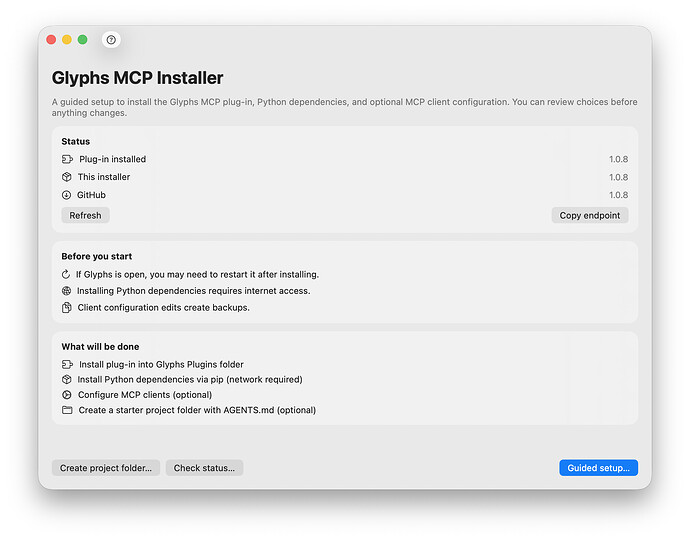
Task: Click the GitHub status icon
Action: click(67, 195)
